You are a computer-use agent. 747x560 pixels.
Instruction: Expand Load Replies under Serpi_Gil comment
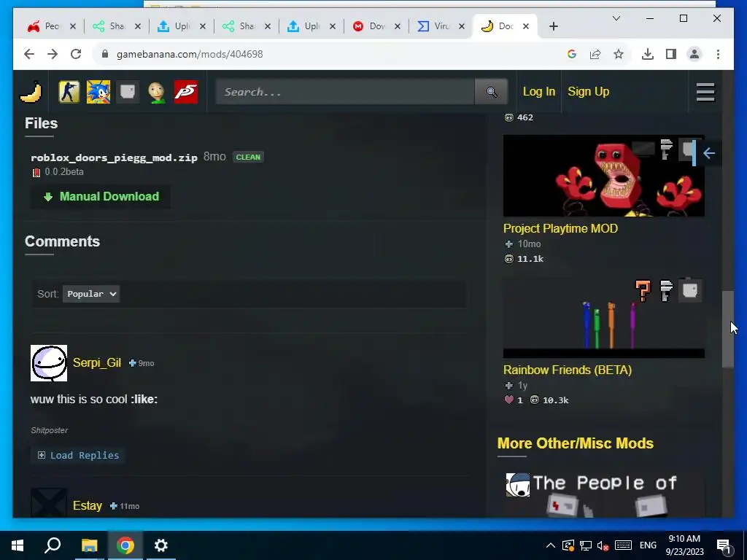point(79,455)
